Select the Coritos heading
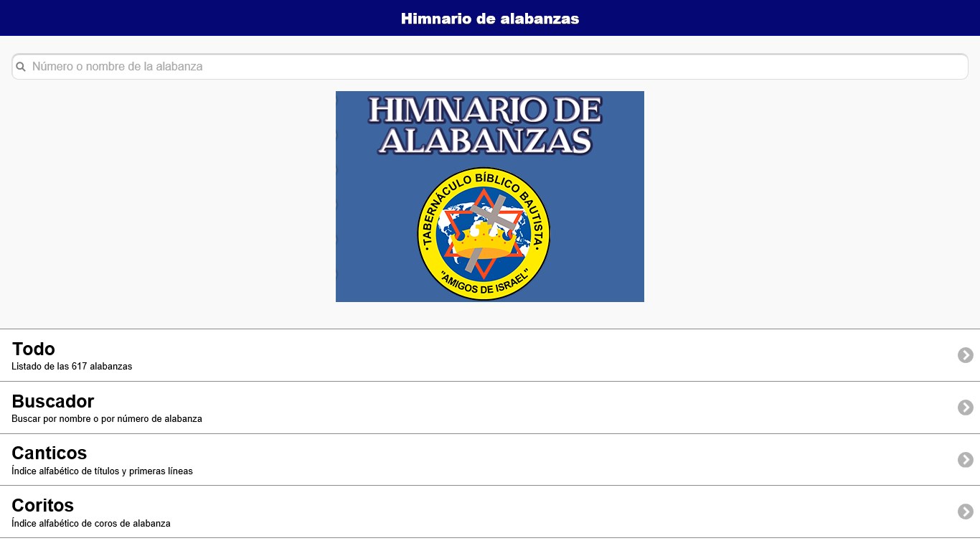This screenshot has width=980, height=551. 43,506
